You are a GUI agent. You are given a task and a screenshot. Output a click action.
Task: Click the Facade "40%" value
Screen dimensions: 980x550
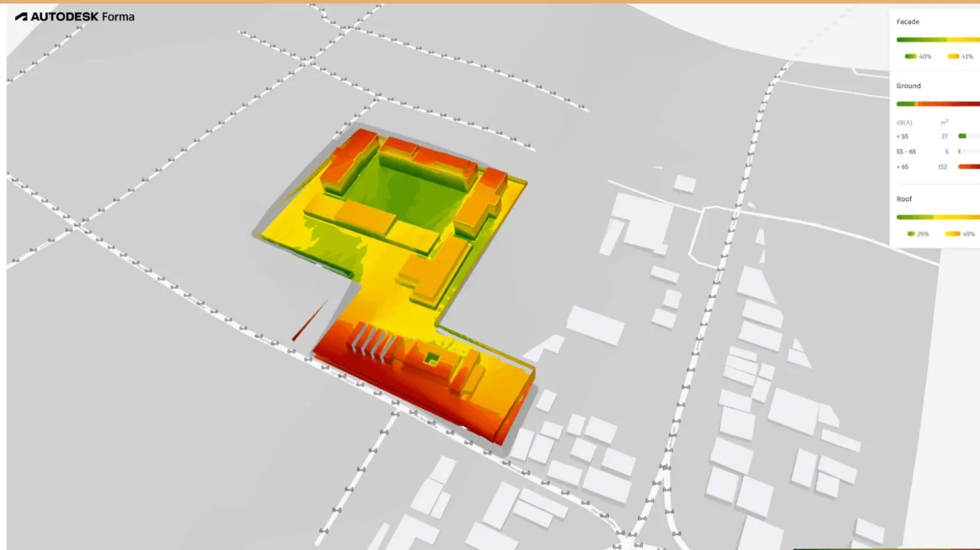[x=925, y=56]
